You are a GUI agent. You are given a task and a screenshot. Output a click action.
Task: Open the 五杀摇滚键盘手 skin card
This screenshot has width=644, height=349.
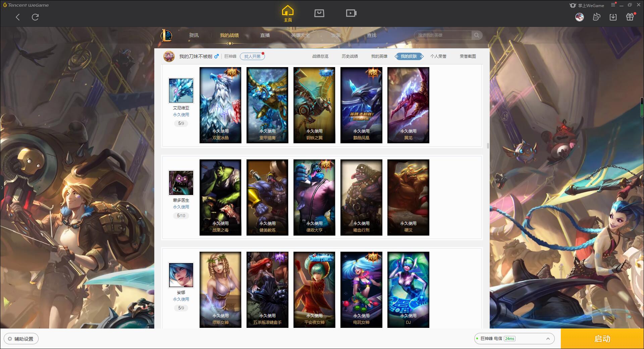[267, 290]
